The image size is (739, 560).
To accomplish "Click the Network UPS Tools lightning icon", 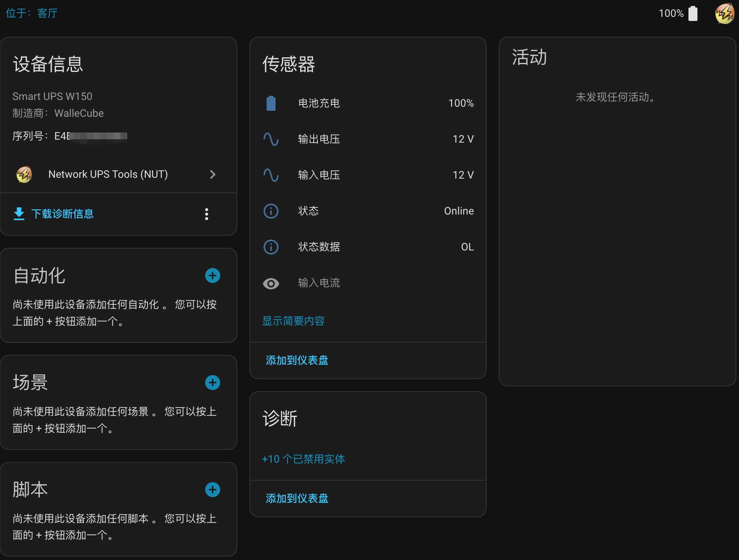I will click(24, 174).
